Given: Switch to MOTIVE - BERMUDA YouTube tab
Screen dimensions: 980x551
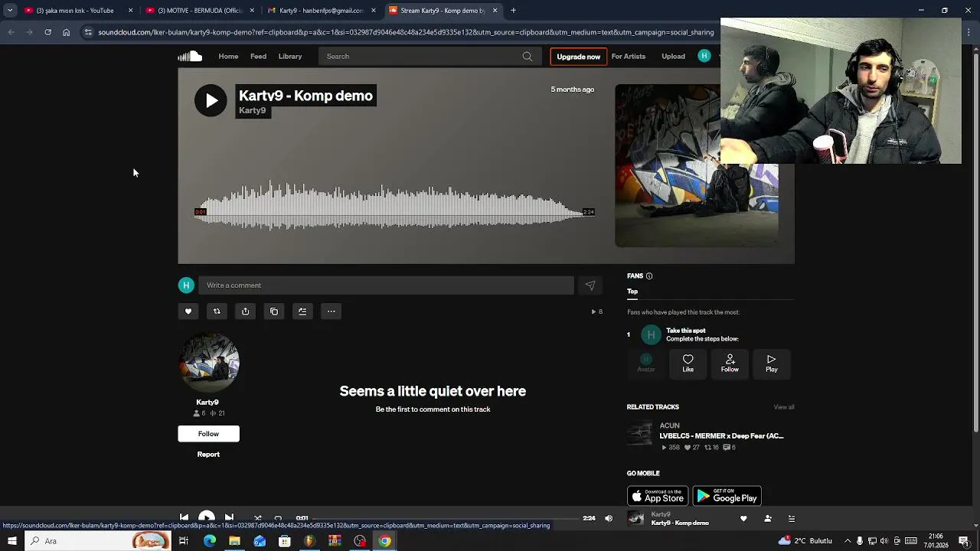Looking at the screenshot, I should coord(201,11).
